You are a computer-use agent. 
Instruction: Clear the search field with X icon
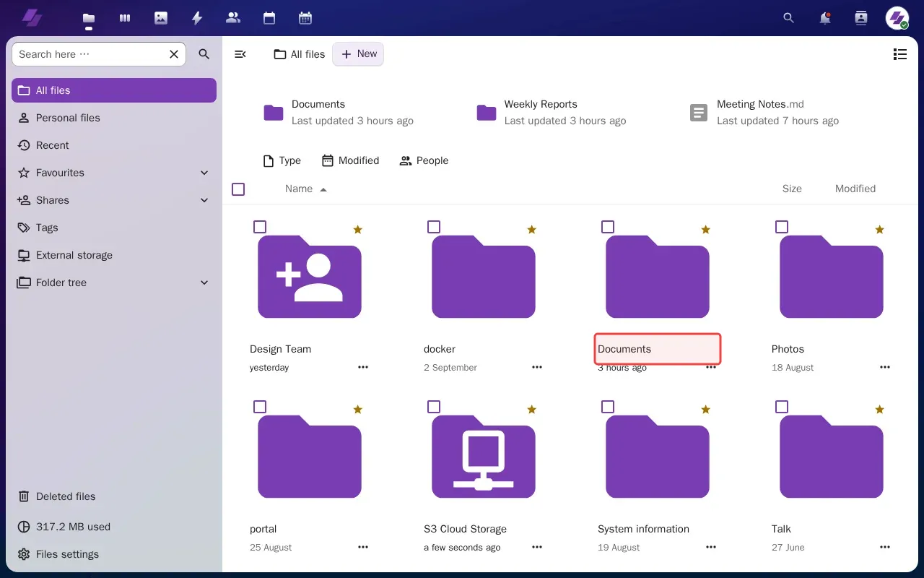click(174, 54)
